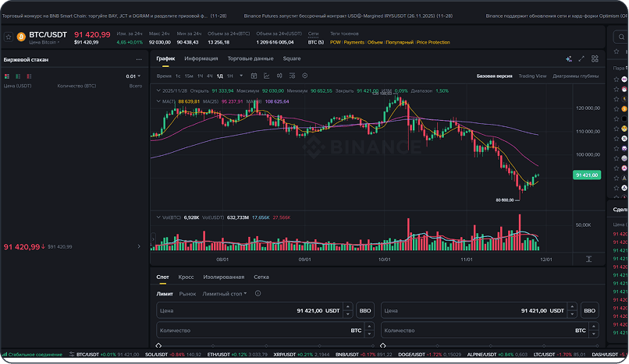Viewport: 629px width, 364px height.
Task: Click the left BBO button
Action: (365, 333)
